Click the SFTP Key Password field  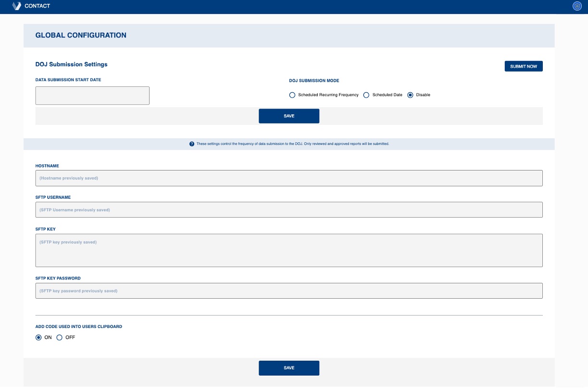(289, 291)
